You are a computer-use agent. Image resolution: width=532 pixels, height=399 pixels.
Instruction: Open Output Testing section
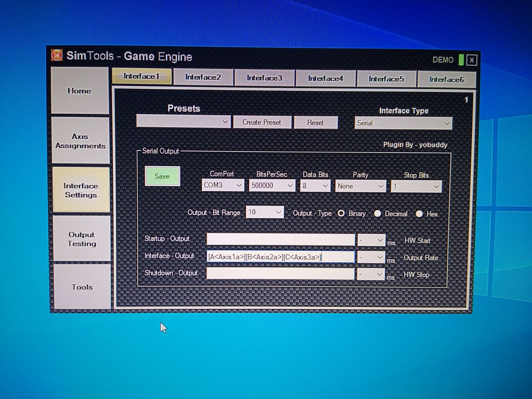click(x=82, y=239)
